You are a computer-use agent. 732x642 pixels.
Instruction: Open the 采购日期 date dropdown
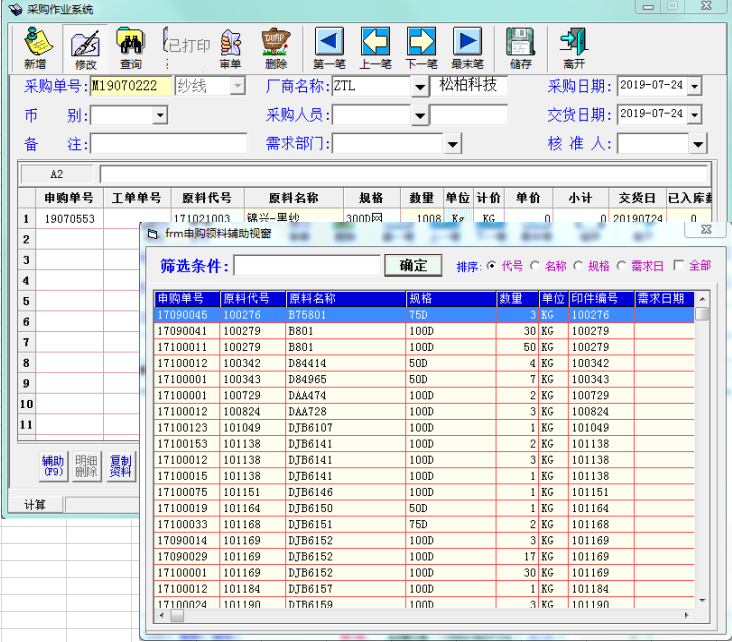695,86
